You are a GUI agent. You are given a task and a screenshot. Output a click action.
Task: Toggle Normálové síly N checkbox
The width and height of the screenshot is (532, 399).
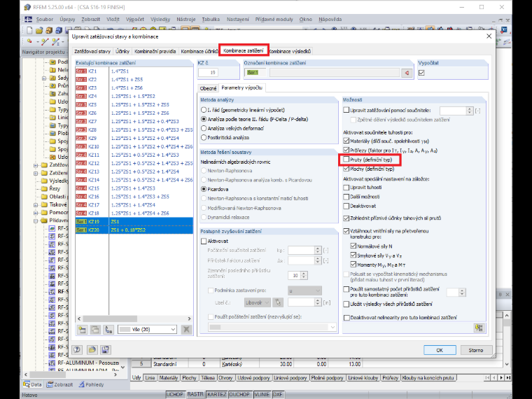[353, 246]
